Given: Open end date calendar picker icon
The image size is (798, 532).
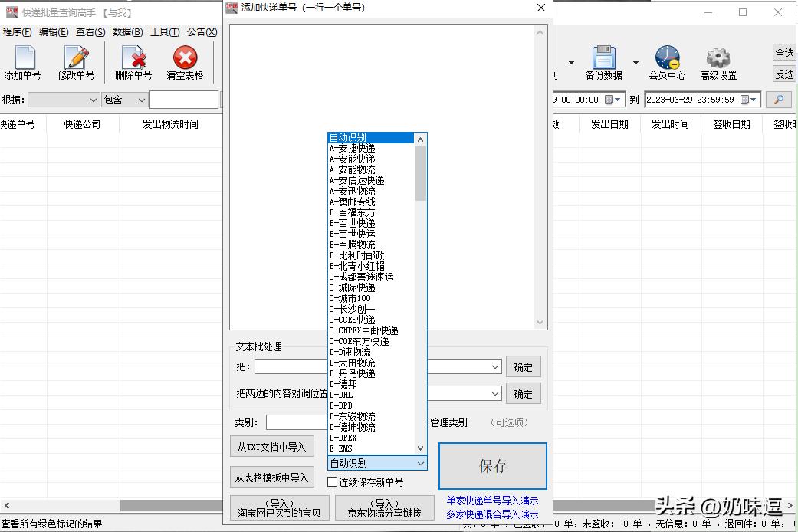Looking at the screenshot, I should pos(748,100).
